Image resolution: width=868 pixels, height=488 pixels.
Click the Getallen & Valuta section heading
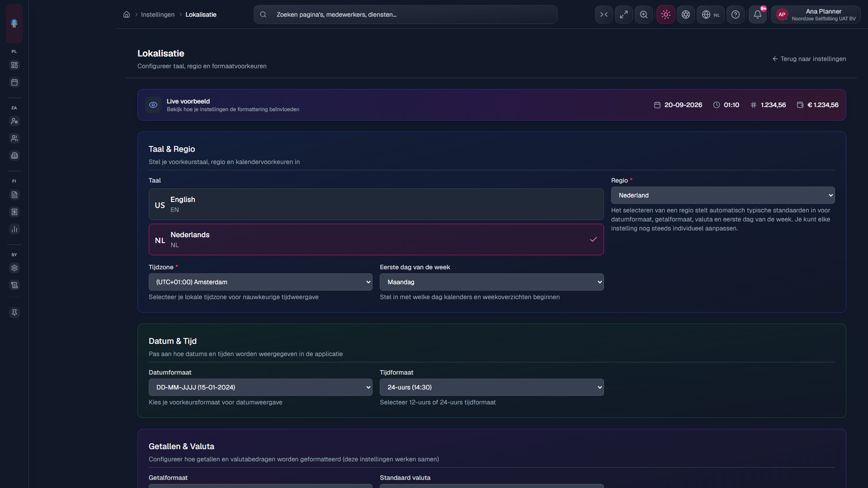pyautogui.click(x=181, y=446)
